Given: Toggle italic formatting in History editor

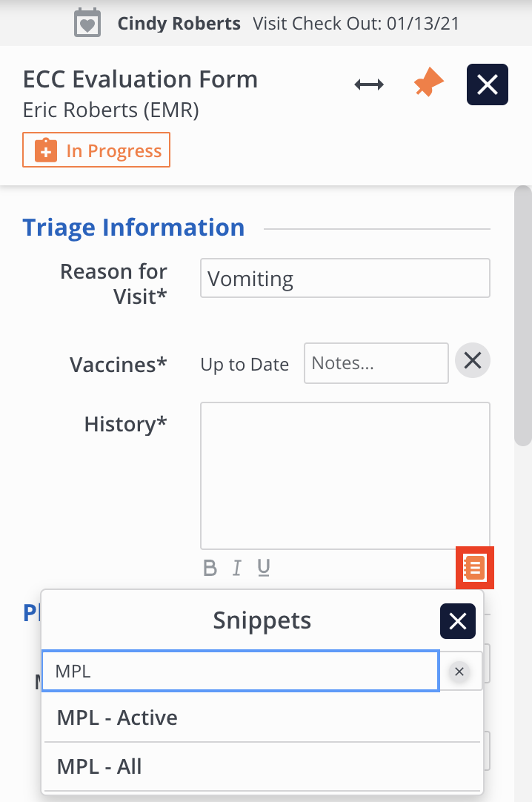Looking at the screenshot, I should (237, 569).
